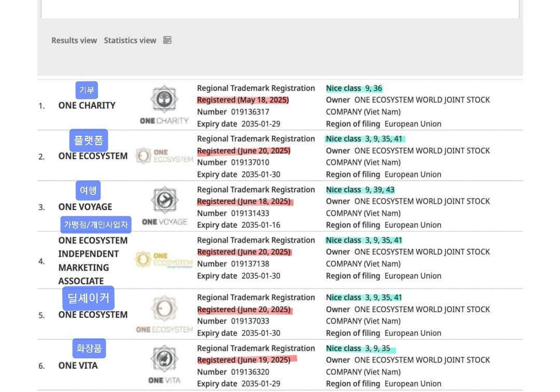
Task: Open the ONE VITA logo thumbnail
Action: pyautogui.click(x=164, y=364)
